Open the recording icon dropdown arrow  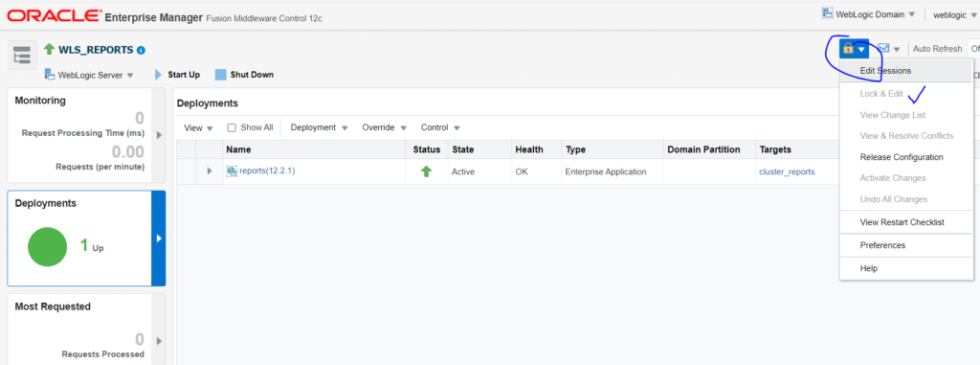tap(897, 50)
